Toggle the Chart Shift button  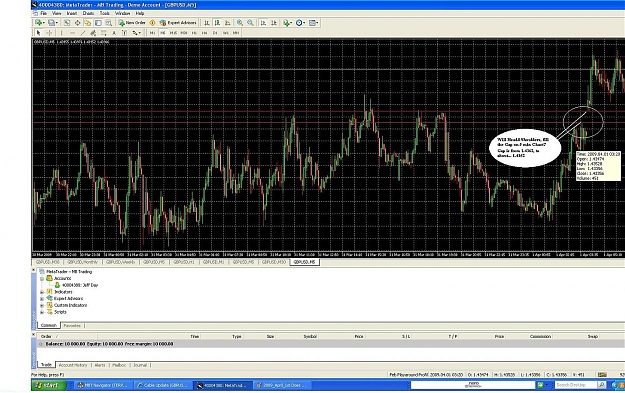click(273, 23)
